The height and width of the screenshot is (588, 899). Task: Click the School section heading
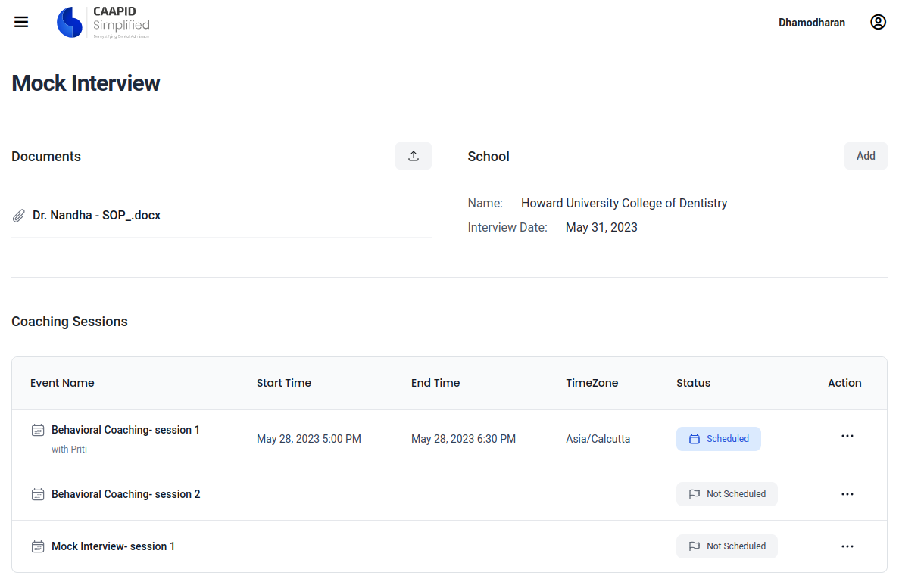tap(489, 157)
